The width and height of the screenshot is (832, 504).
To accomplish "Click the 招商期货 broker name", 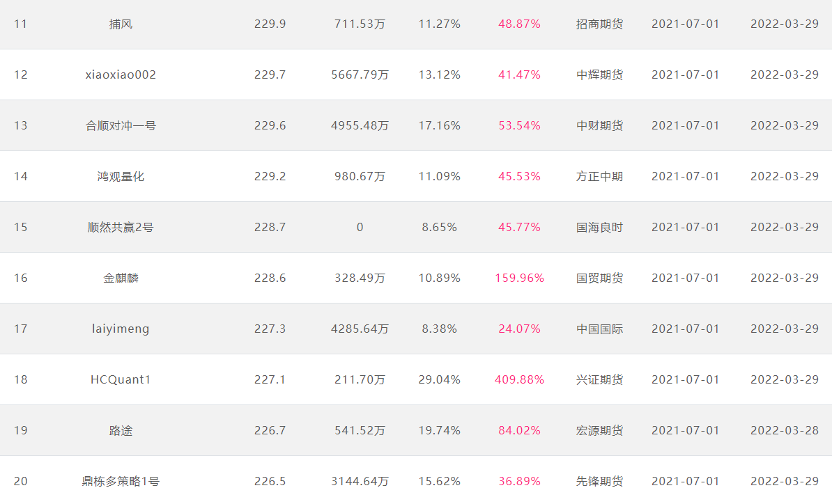I will [599, 24].
